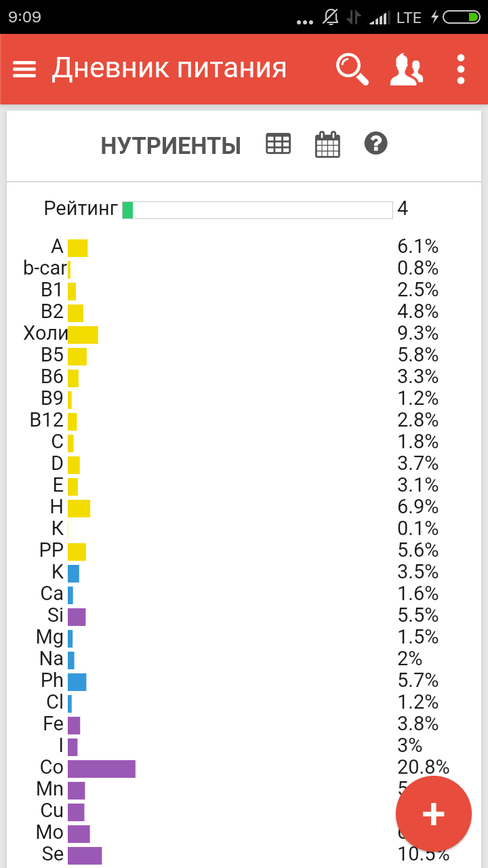Open the calendar date picker icon
The height and width of the screenshot is (868, 488).
tap(327, 144)
